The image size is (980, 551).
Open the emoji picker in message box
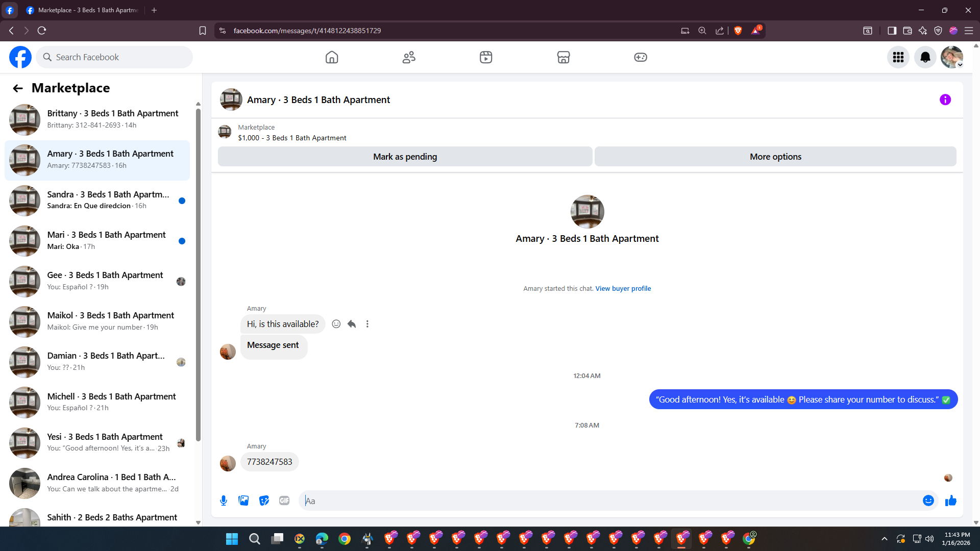pos(928,500)
